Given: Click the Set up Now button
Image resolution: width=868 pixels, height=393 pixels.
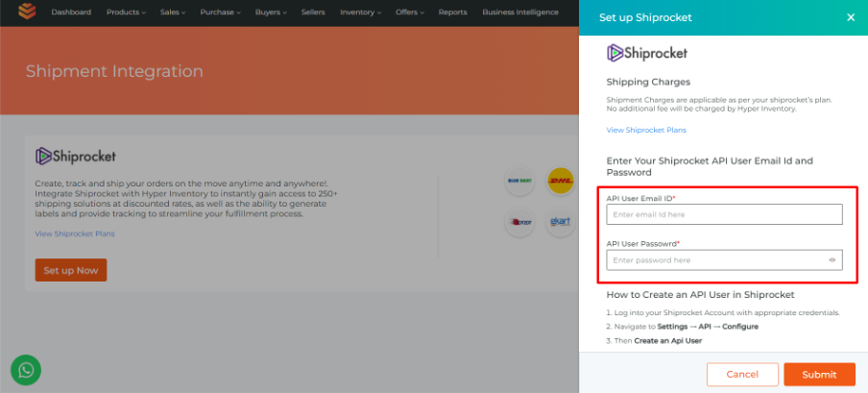Looking at the screenshot, I should [x=71, y=270].
